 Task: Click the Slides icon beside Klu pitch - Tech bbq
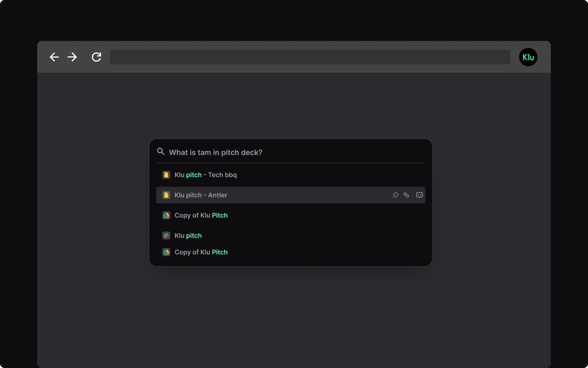pos(166,175)
